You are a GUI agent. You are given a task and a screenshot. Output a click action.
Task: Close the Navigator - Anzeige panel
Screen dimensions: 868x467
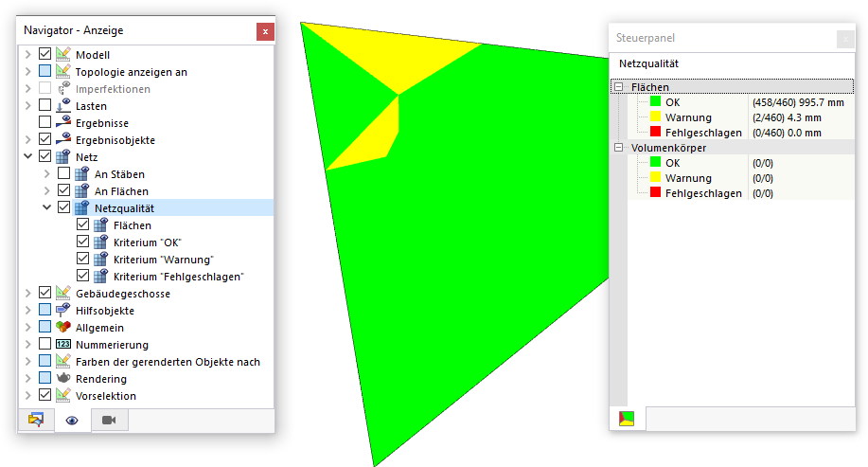point(265,31)
